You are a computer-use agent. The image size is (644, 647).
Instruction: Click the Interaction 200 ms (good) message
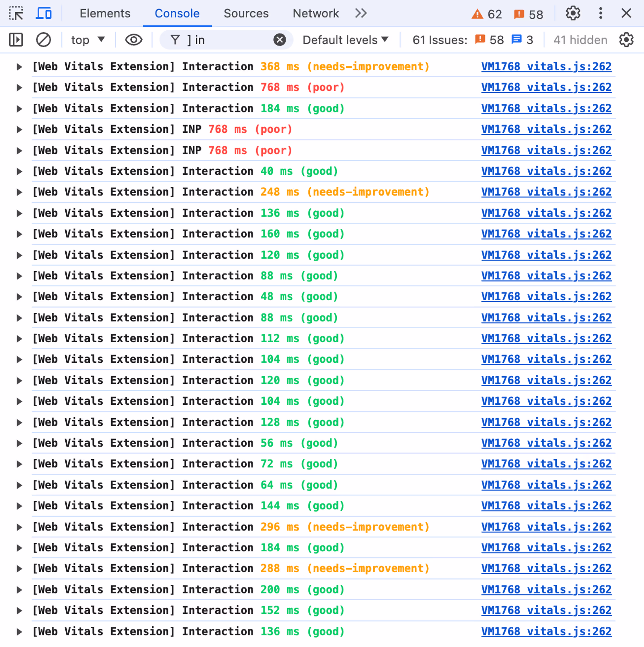188,589
